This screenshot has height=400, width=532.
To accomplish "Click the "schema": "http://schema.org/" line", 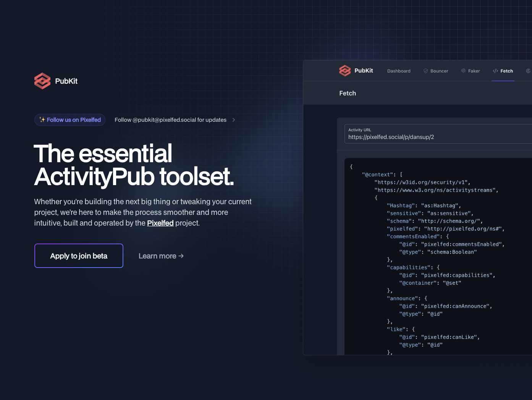I will pos(435,221).
